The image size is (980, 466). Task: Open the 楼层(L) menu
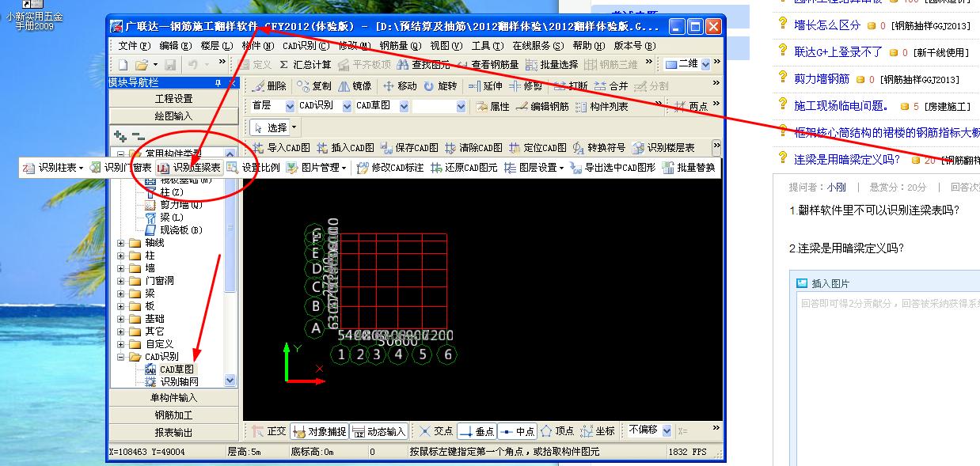pos(217,46)
